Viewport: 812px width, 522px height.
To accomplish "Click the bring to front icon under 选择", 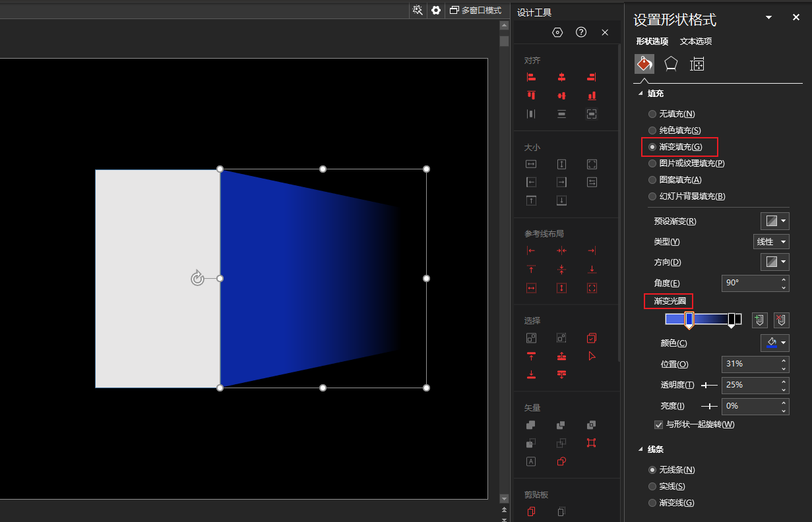I will pyautogui.click(x=531, y=356).
